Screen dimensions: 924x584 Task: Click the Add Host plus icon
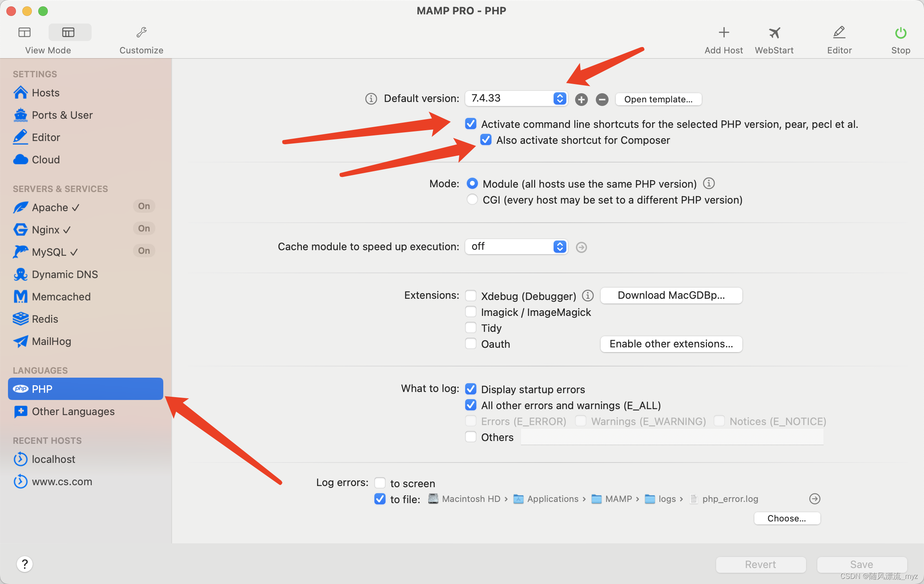(x=724, y=33)
